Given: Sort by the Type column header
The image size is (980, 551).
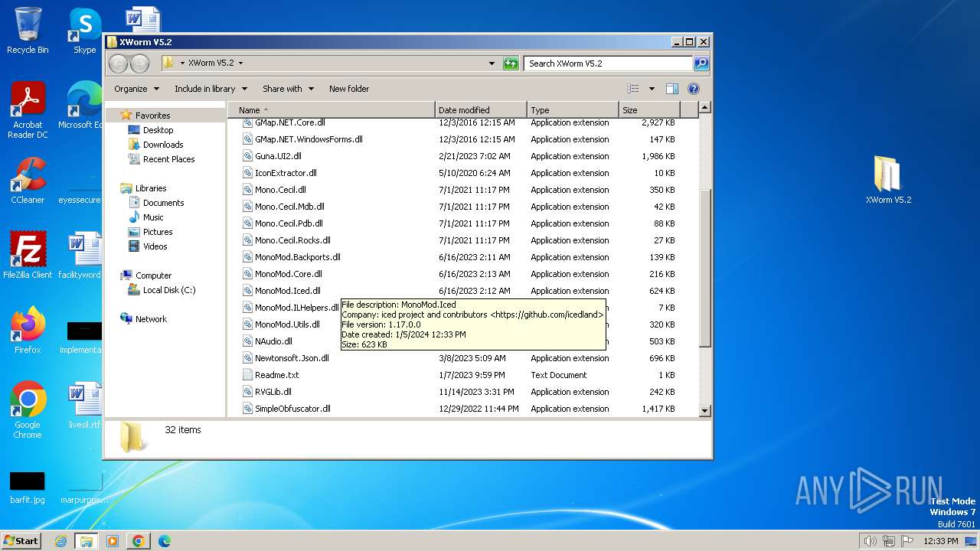Looking at the screenshot, I should tap(573, 110).
